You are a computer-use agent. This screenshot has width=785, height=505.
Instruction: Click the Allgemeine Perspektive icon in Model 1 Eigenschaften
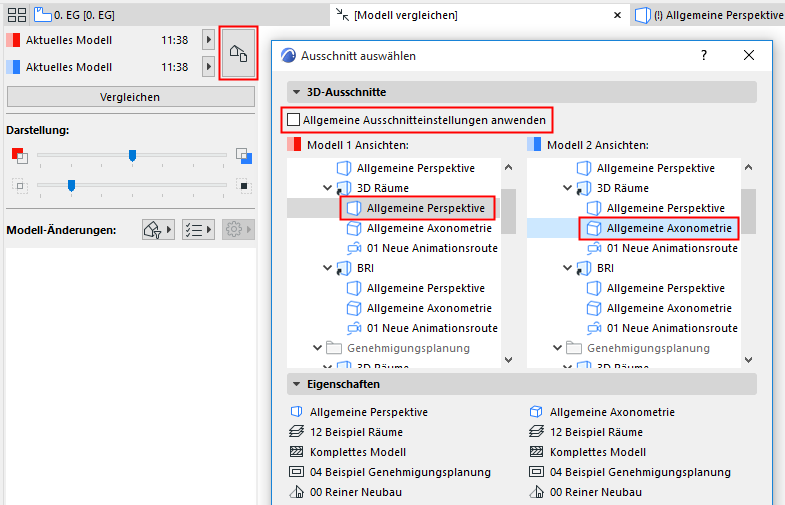pos(296,411)
